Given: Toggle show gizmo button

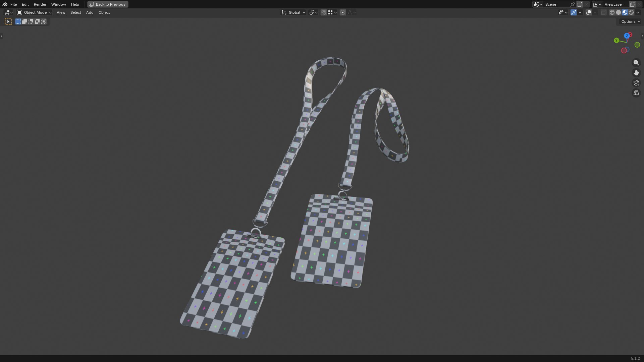Looking at the screenshot, I should (574, 12).
